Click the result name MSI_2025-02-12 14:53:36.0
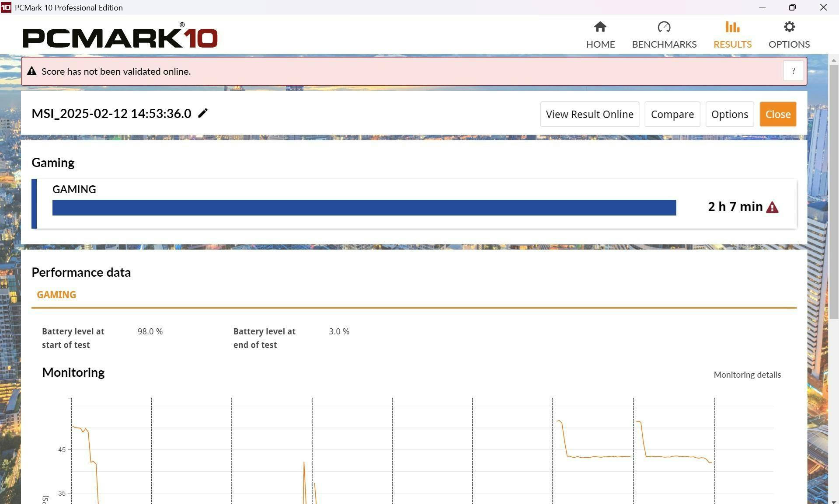839x504 pixels. pyautogui.click(x=111, y=114)
